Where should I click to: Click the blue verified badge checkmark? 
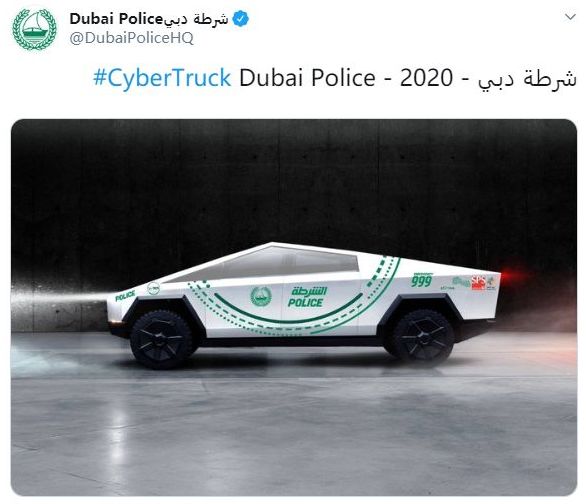[240, 19]
